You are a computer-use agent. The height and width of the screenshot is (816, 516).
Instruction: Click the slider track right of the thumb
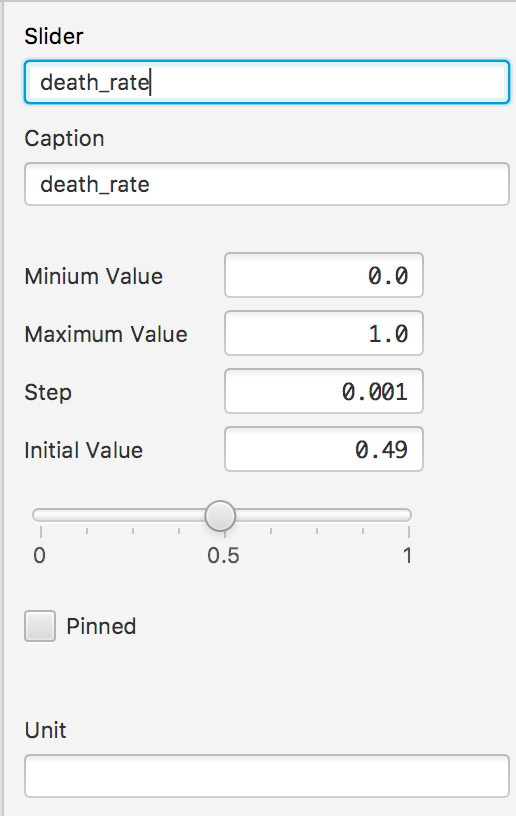[x=323, y=515]
